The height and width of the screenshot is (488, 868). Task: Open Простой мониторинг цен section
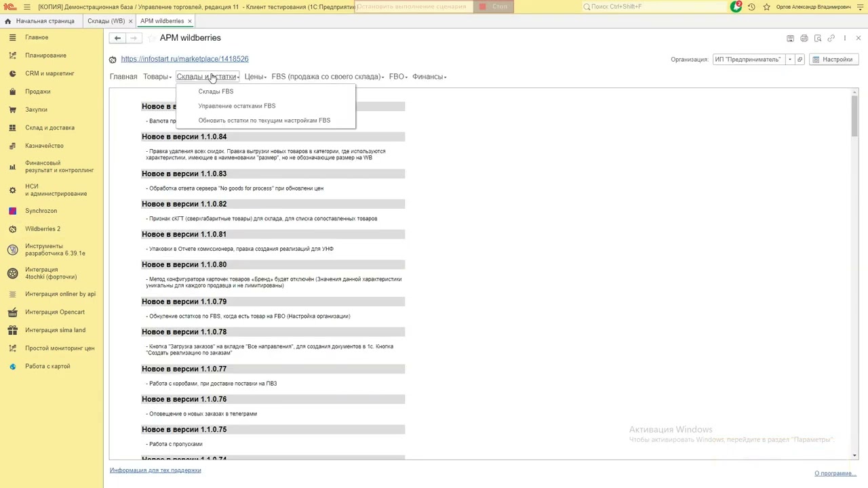pyautogui.click(x=60, y=348)
